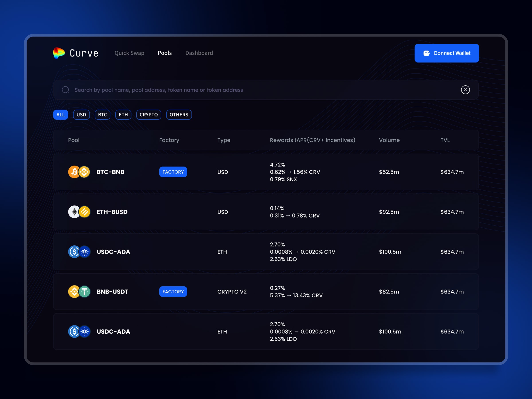Click the BUSD icon in ETH-BUSD row
Viewport: 532px width, 399px height.
coord(84,212)
